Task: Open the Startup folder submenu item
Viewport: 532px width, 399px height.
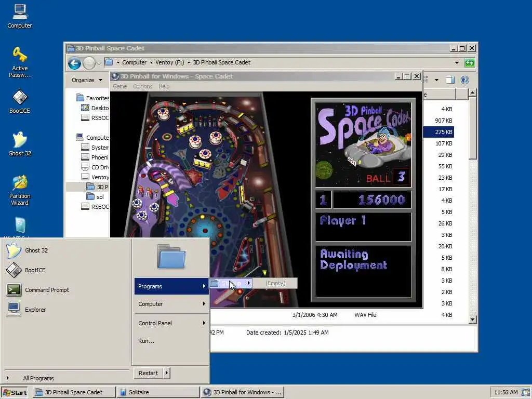Action: click(x=231, y=283)
